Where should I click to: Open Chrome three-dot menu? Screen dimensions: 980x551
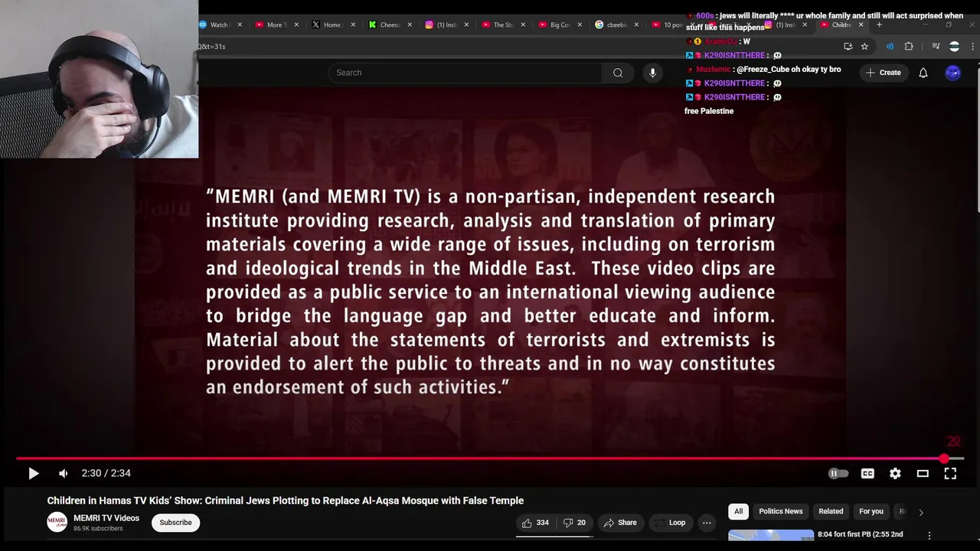click(973, 46)
